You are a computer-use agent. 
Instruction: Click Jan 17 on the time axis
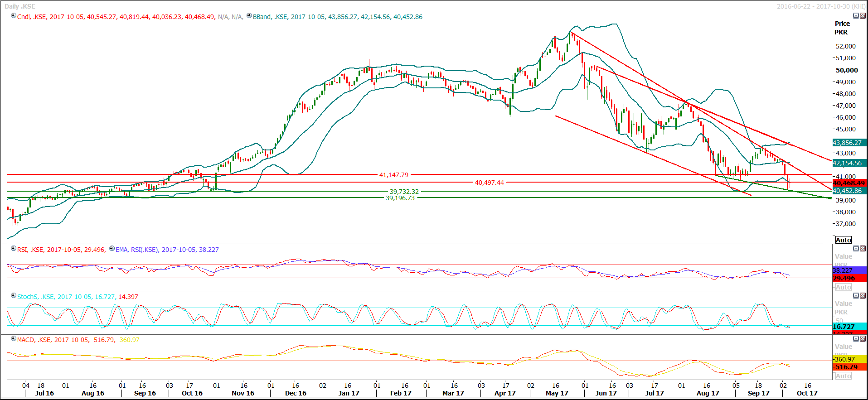349,393
